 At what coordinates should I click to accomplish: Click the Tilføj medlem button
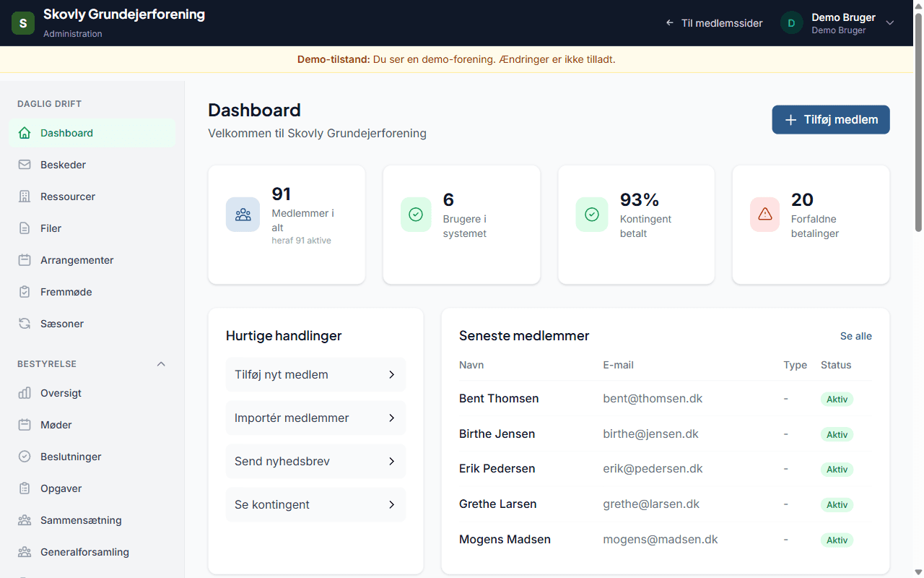click(x=831, y=120)
